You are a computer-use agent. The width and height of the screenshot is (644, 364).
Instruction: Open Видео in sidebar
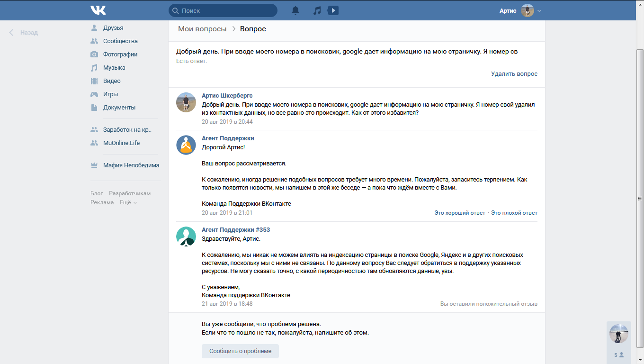tap(112, 81)
